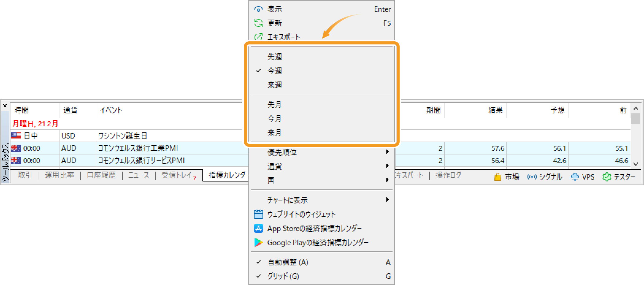
Task: Choose 今月 from the menu
Action: (x=322, y=119)
